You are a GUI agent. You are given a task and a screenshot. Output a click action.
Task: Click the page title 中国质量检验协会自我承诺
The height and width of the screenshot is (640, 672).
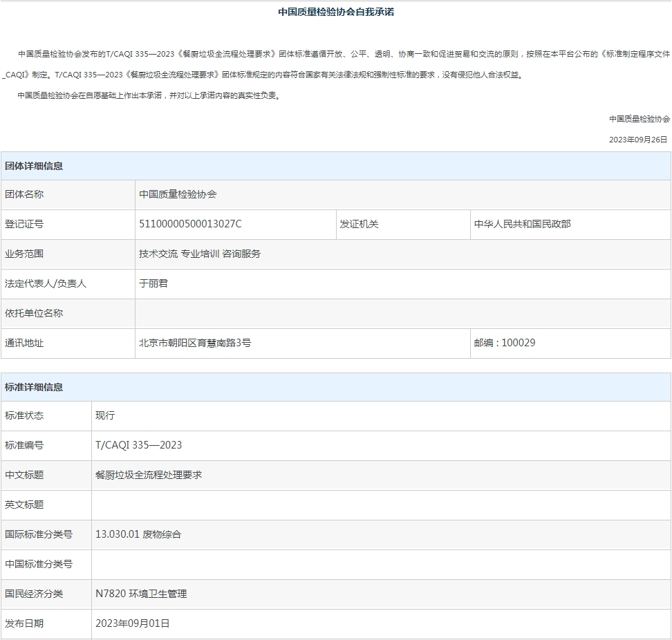(x=336, y=12)
